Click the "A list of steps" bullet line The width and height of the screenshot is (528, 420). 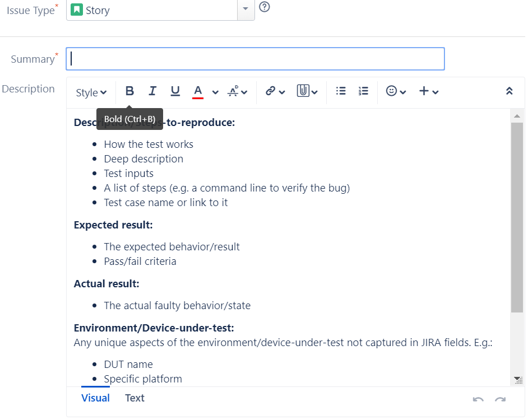227,188
